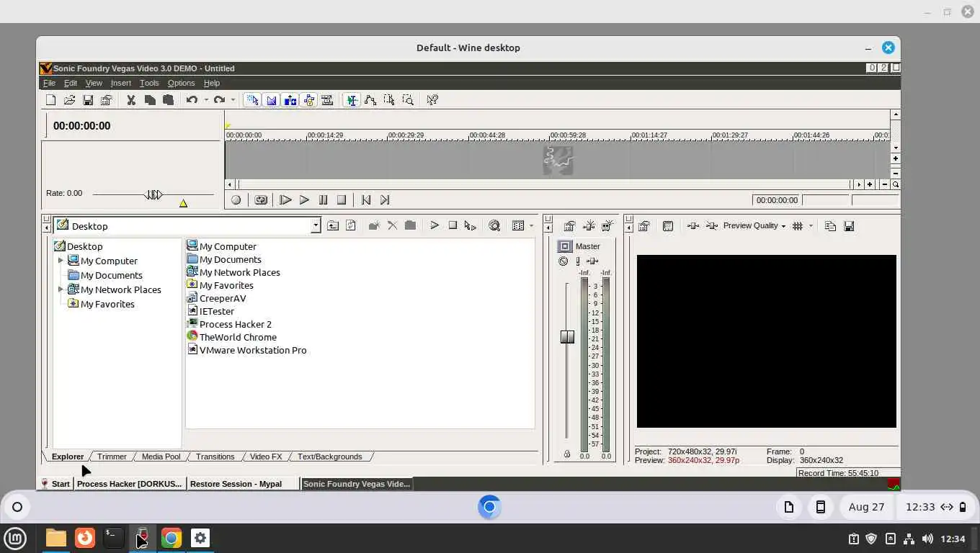Toggle Ignore Event Grouping button

(x=327, y=100)
